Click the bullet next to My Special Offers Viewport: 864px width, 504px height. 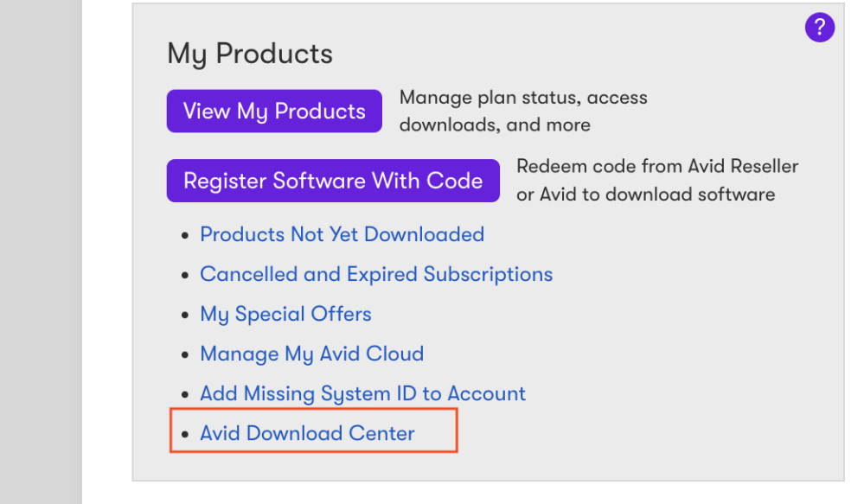point(185,315)
